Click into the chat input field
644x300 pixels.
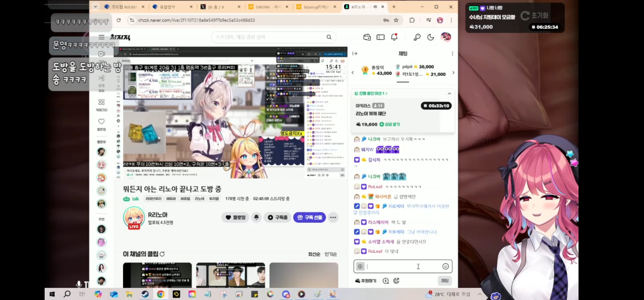(x=403, y=266)
